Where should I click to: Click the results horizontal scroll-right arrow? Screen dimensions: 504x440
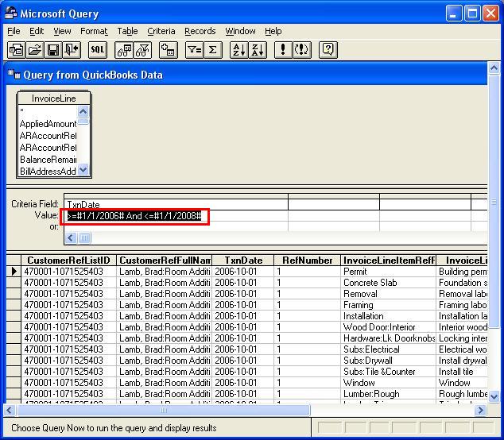[481, 410]
